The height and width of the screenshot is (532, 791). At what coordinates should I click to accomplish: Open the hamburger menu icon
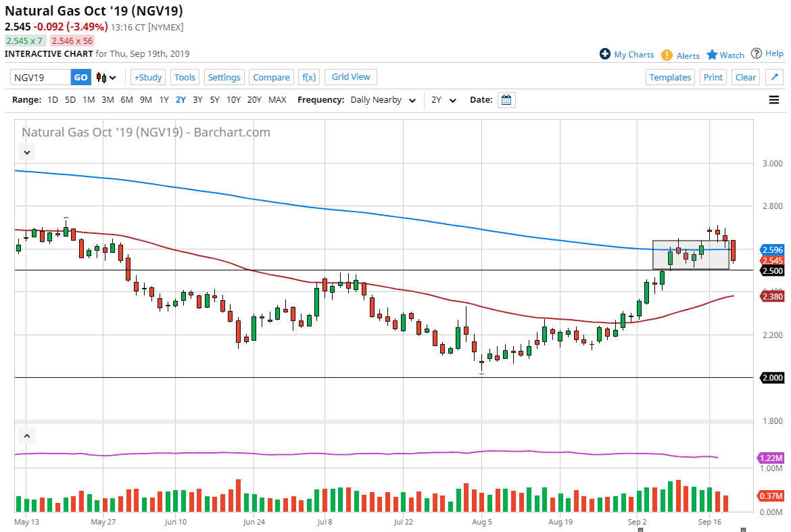click(x=774, y=100)
